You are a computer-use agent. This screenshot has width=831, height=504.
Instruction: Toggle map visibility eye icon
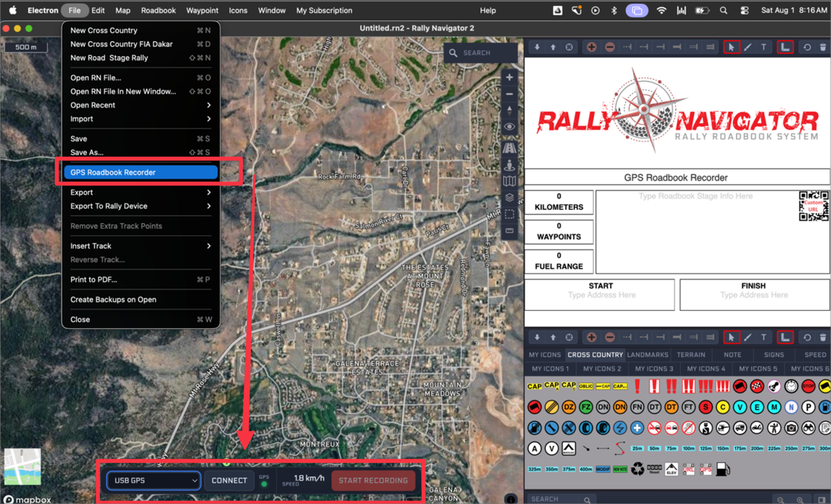509,127
